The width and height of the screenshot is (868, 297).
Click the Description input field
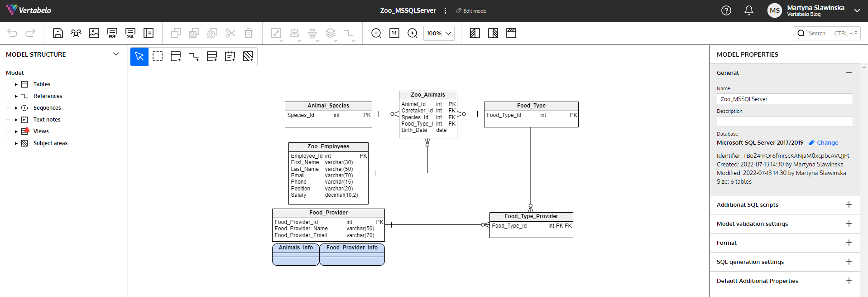click(785, 122)
